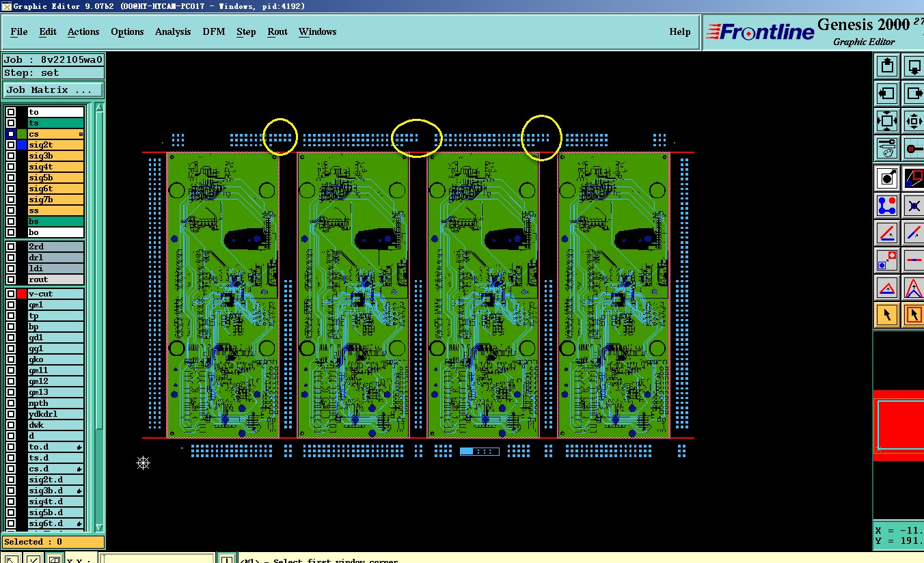Click the pencil mark on sig3b.d row
The image size is (924, 563).
click(80, 491)
